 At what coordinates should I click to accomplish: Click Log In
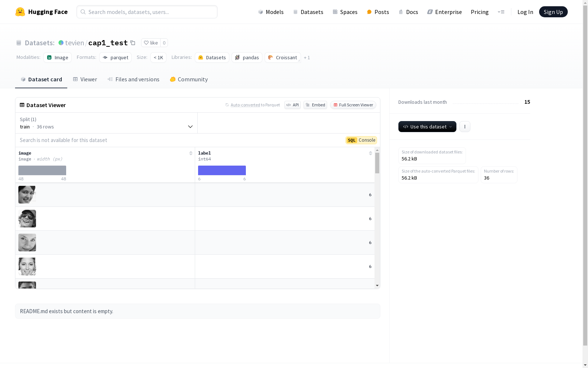(525, 12)
